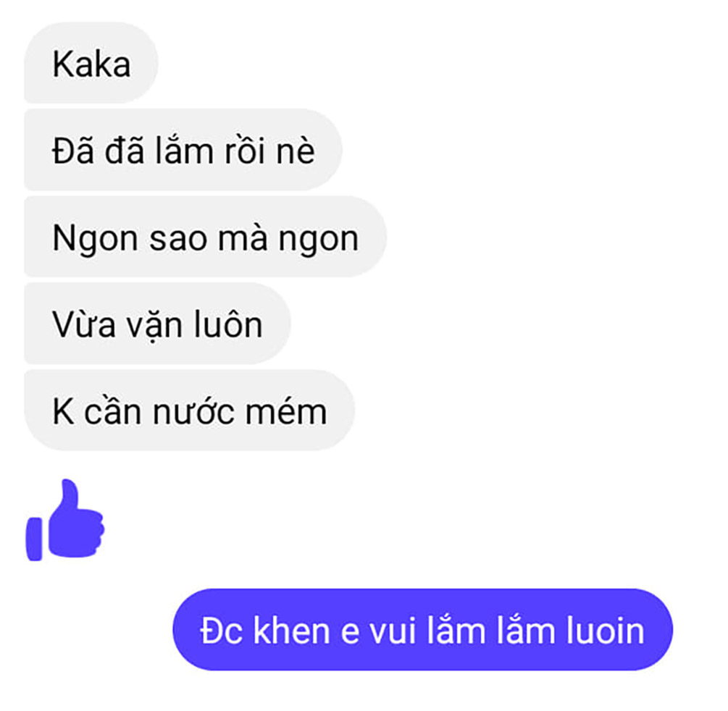Select the 'K cần nước mém' message

190,411
